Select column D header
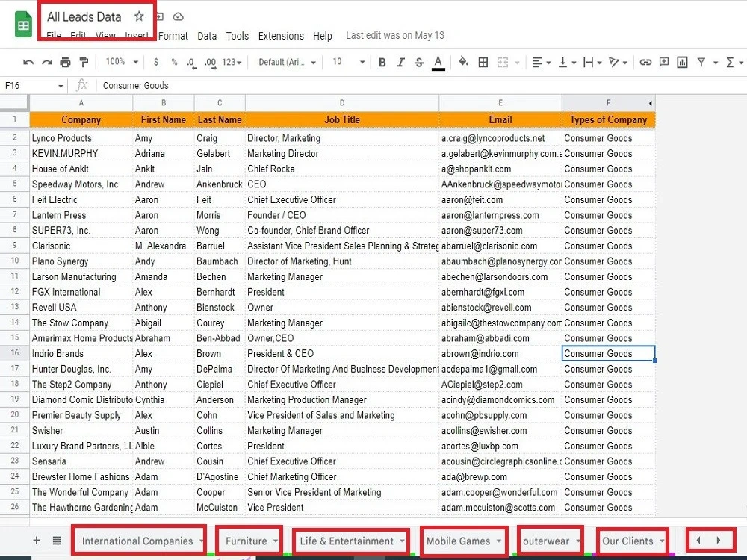The image size is (747, 560). click(x=342, y=103)
